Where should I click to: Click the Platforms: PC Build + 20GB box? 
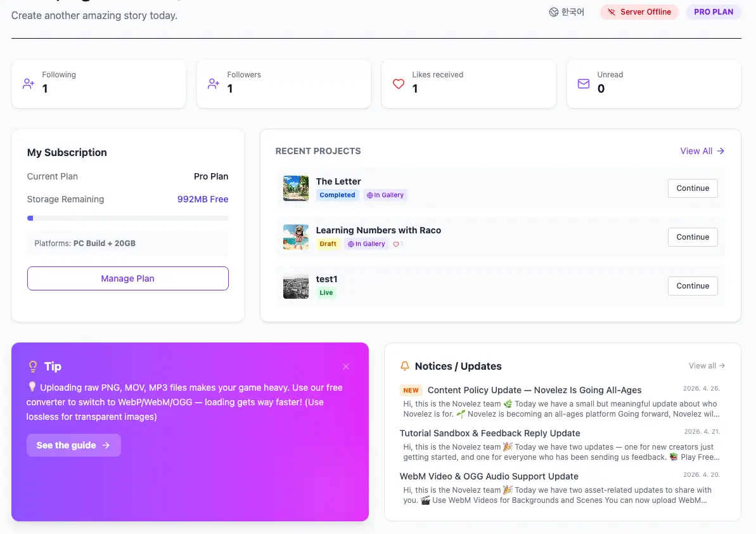tap(128, 243)
